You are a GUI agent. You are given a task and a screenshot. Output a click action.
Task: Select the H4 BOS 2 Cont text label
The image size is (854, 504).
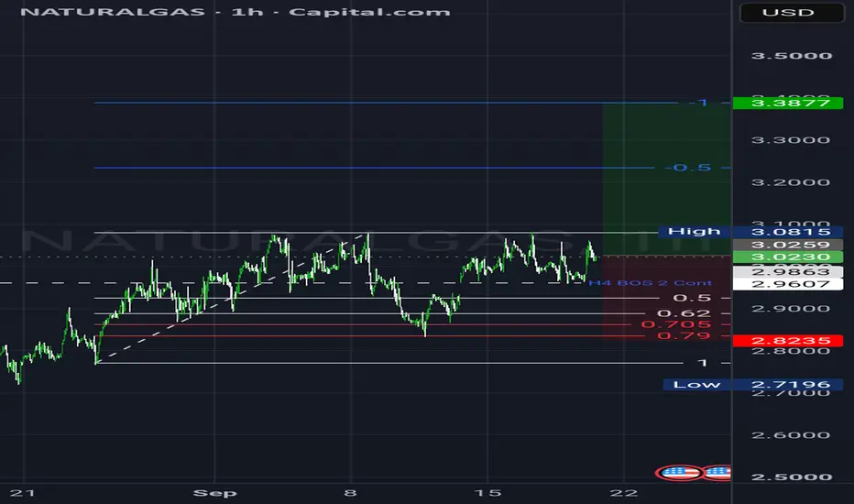click(650, 283)
